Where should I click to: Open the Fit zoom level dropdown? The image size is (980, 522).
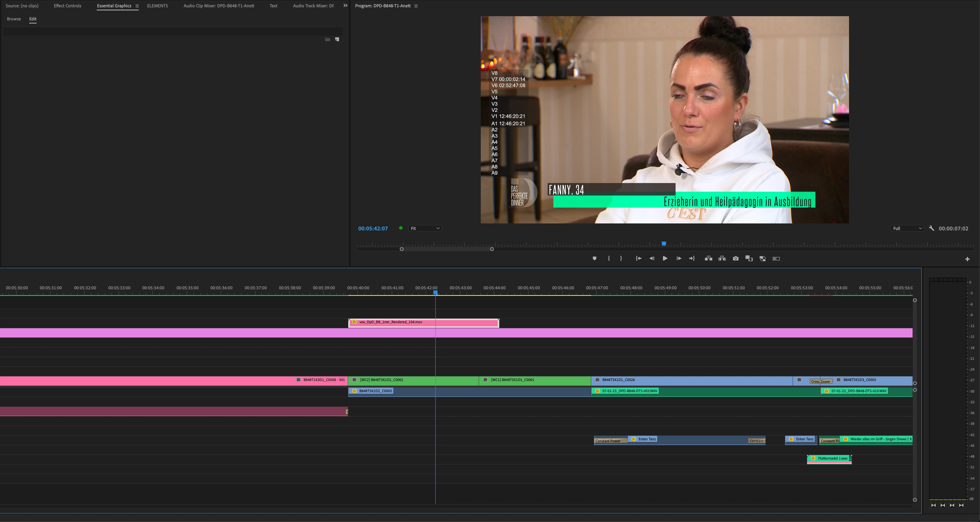(x=425, y=228)
